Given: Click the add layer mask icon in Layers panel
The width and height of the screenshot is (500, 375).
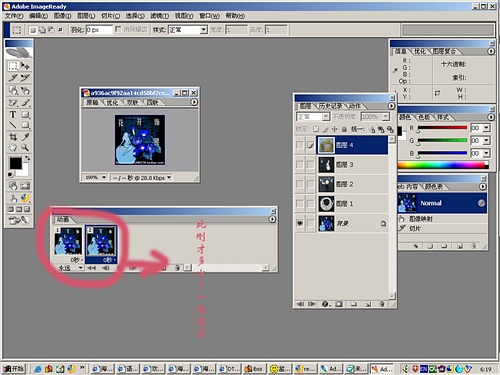Looking at the screenshot, I should click(339, 304).
